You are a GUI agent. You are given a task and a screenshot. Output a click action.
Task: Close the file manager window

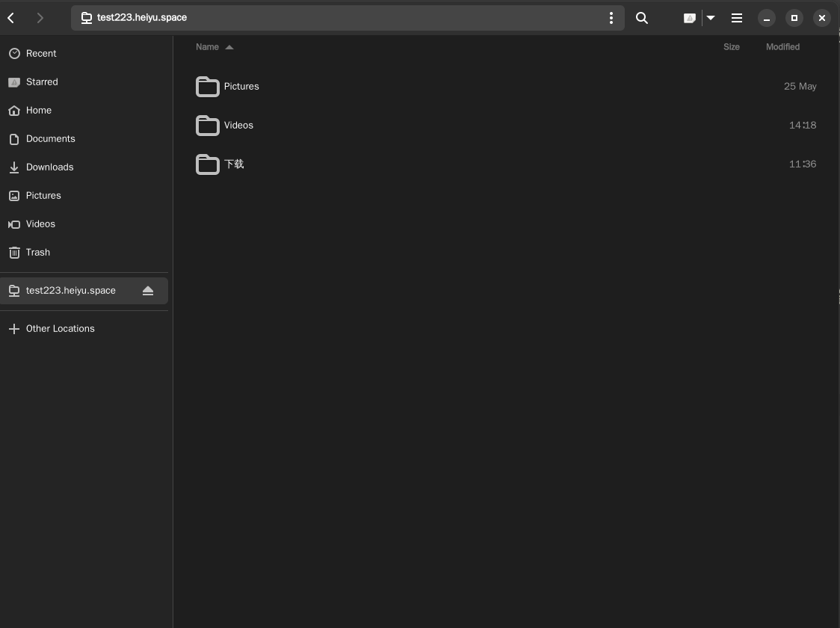pos(822,18)
